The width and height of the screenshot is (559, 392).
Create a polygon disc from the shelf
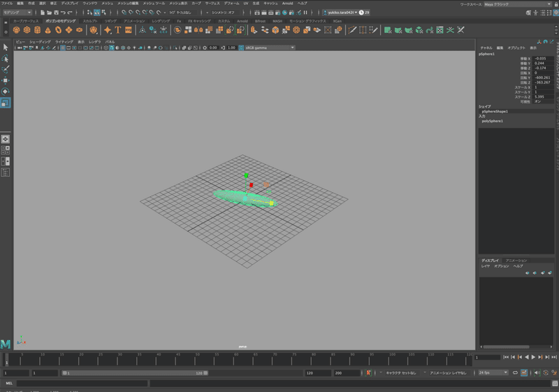tap(79, 30)
